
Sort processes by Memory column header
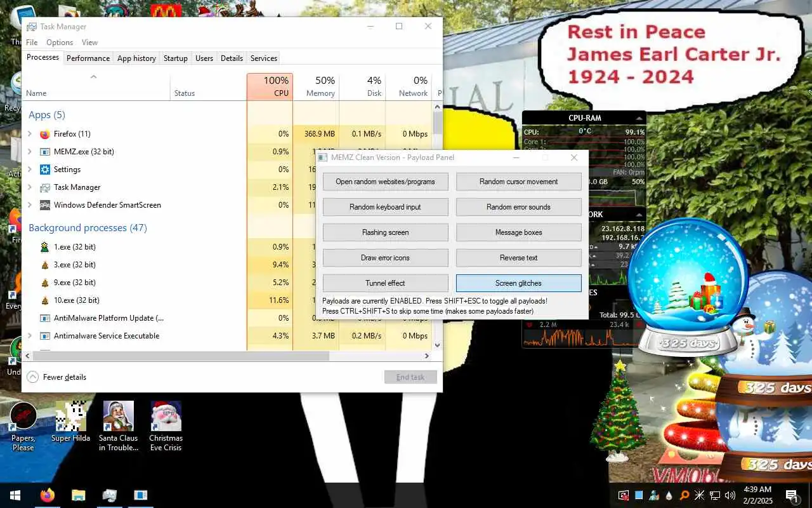click(316, 86)
